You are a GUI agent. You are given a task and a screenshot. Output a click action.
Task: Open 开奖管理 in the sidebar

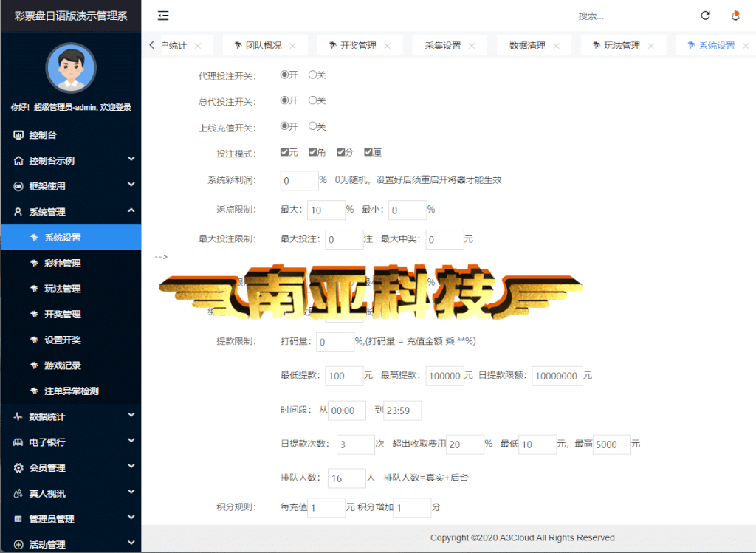71,314
